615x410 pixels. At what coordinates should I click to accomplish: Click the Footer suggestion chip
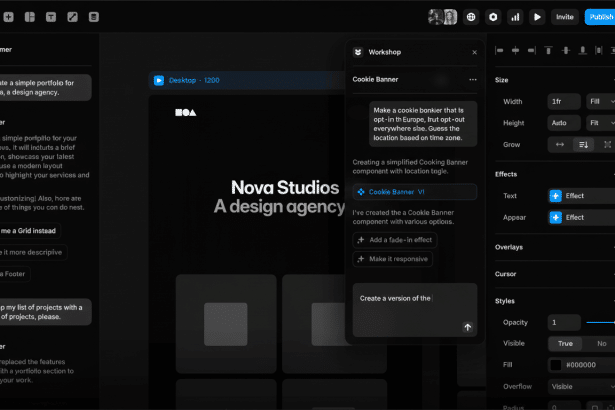[14, 274]
